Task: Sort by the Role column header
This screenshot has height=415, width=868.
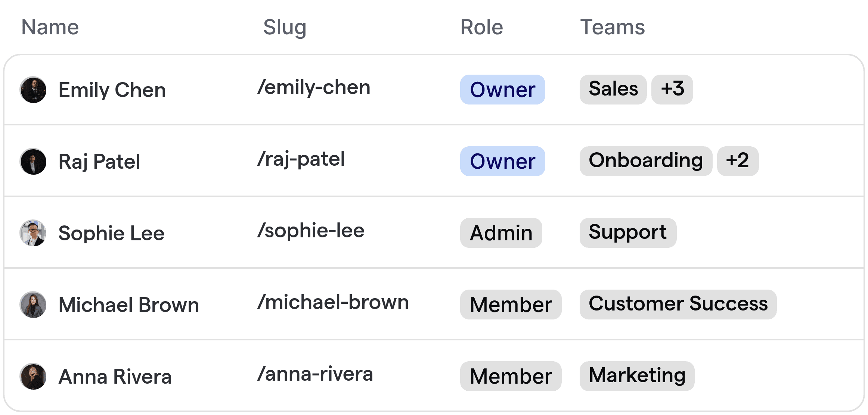Action: pos(481,27)
